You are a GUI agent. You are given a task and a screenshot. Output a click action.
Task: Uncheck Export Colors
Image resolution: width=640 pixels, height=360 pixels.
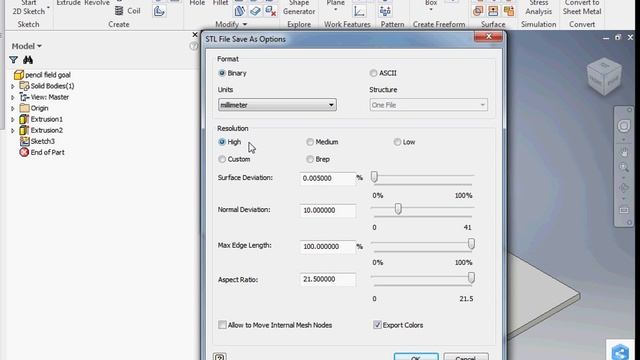(377, 325)
